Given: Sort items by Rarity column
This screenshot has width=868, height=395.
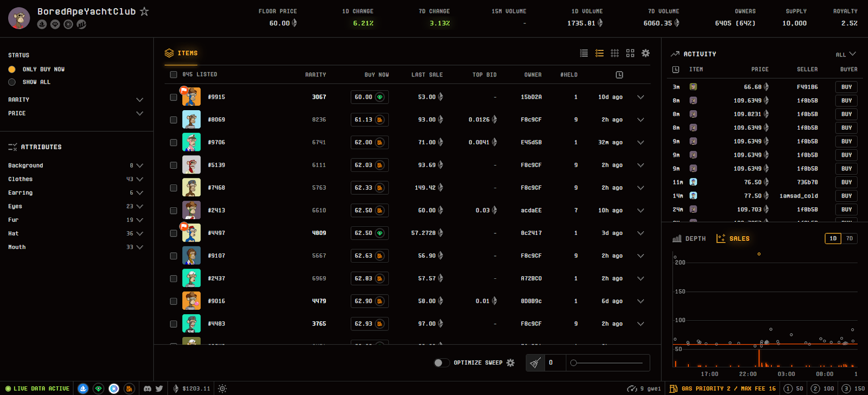Looking at the screenshot, I should (x=316, y=75).
